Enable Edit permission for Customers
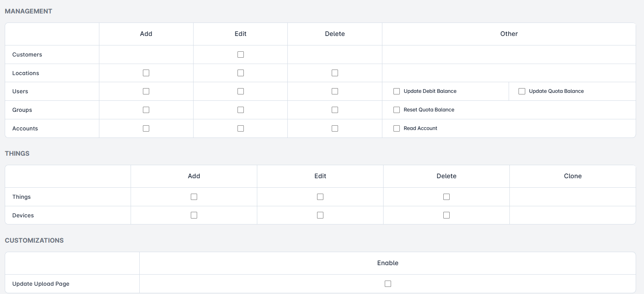The image size is (644, 294). (x=241, y=55)
